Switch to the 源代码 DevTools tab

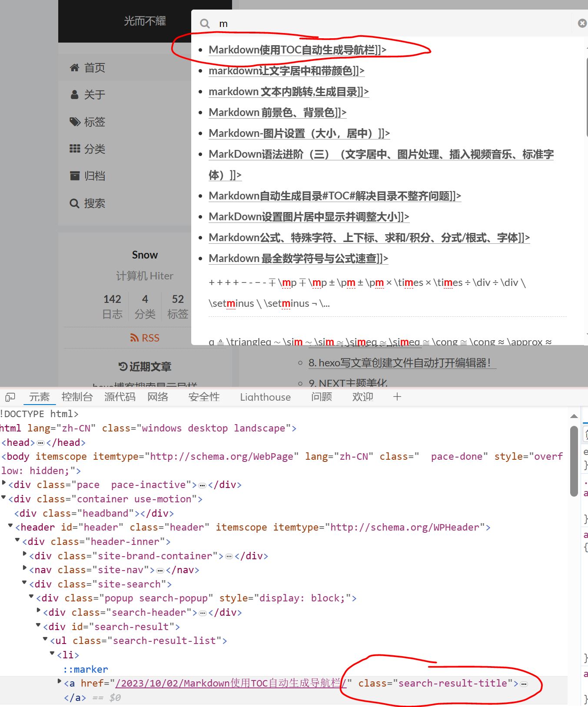click(x=120, y=397)
